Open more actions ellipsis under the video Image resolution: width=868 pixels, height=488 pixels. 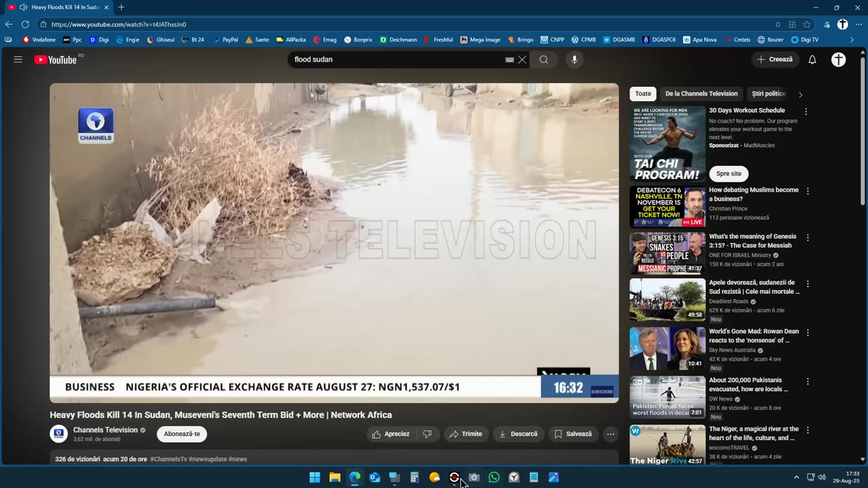click(x=610, y=434)
